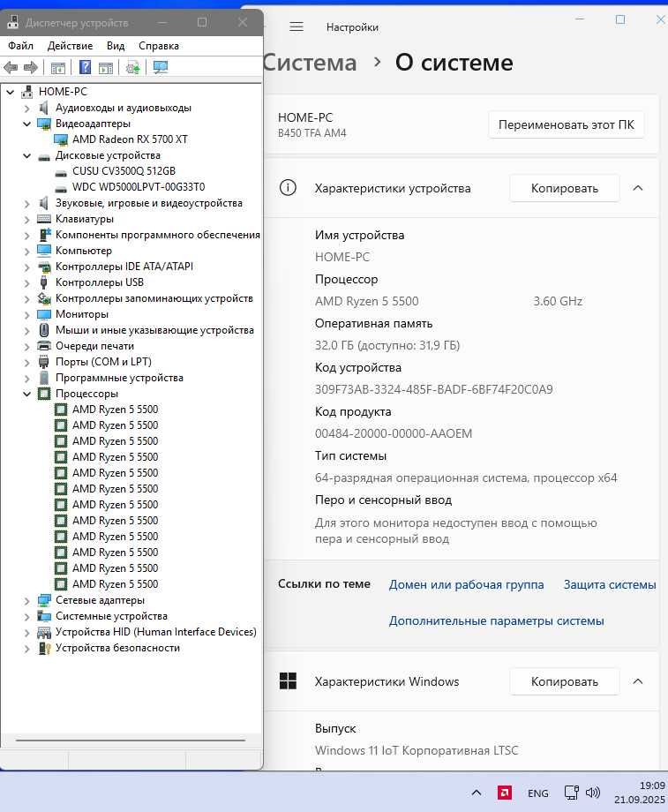Click the ENG language indicator
The width and height of the screenshot is (668, 812).
(x=538, y=793)
